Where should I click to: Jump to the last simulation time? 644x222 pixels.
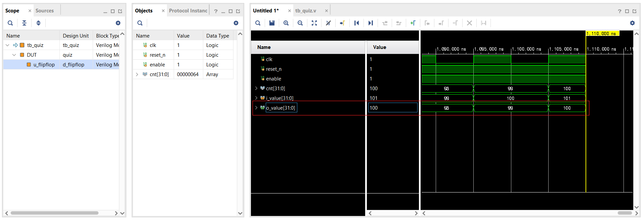[x=371, y=23]
